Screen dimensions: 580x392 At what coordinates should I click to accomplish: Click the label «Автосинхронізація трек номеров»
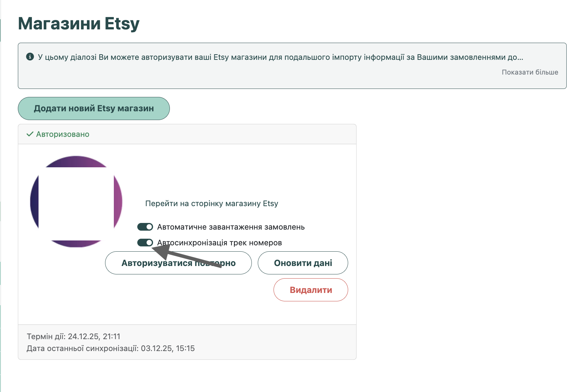[x=220, y=242]
